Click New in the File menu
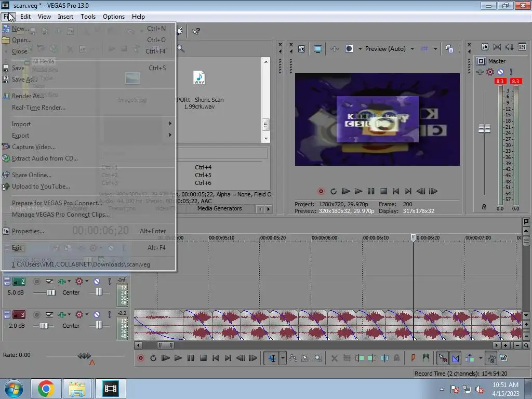This screenshot has width=532, height=399. (x=88, y=29)
